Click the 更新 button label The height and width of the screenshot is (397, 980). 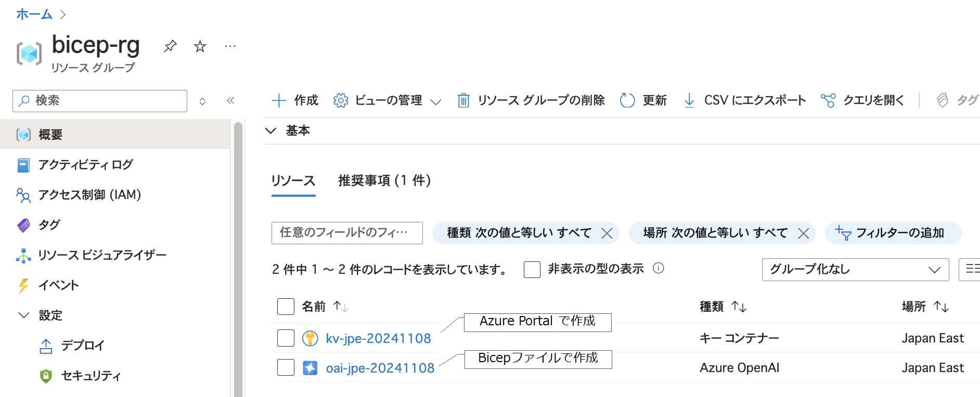coord(655,100)
